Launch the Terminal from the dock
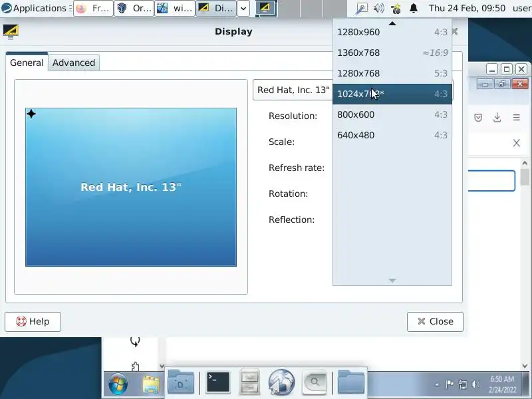The height and width of the screenshot is (399, 532). click(x=218, y=382)
